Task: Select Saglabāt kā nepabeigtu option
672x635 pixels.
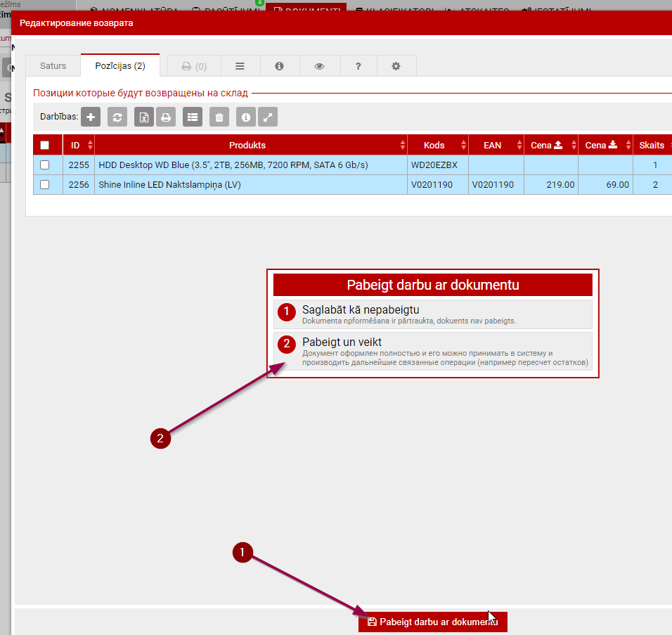Action: (432, 314)
